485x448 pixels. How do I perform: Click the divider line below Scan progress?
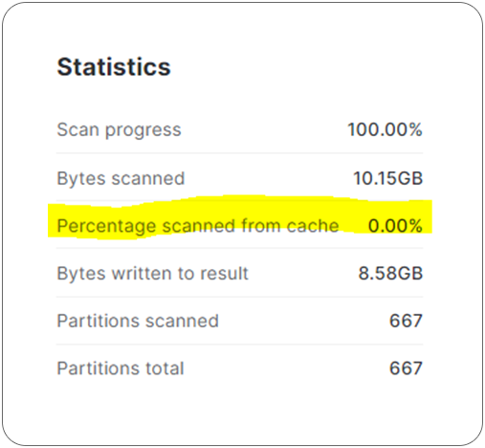(x=240, y=153)
